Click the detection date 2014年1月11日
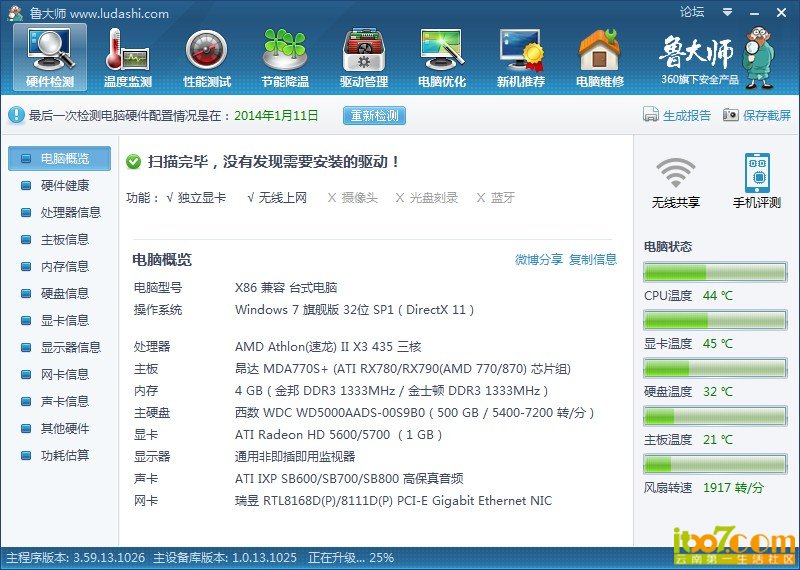 (x=276, y=116)
